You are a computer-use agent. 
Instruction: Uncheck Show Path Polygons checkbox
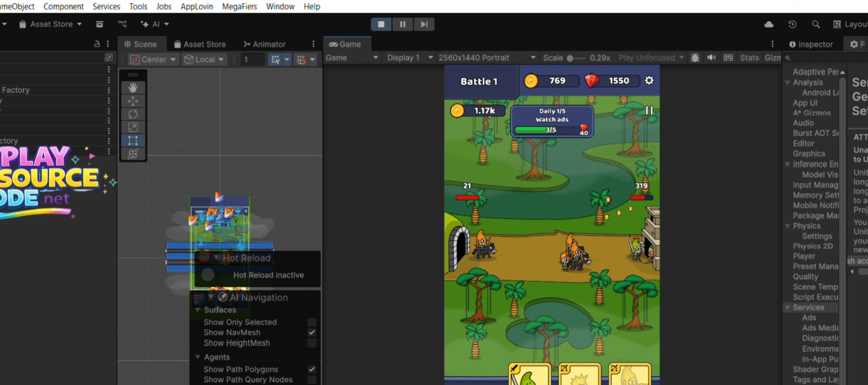coord(312,369)
